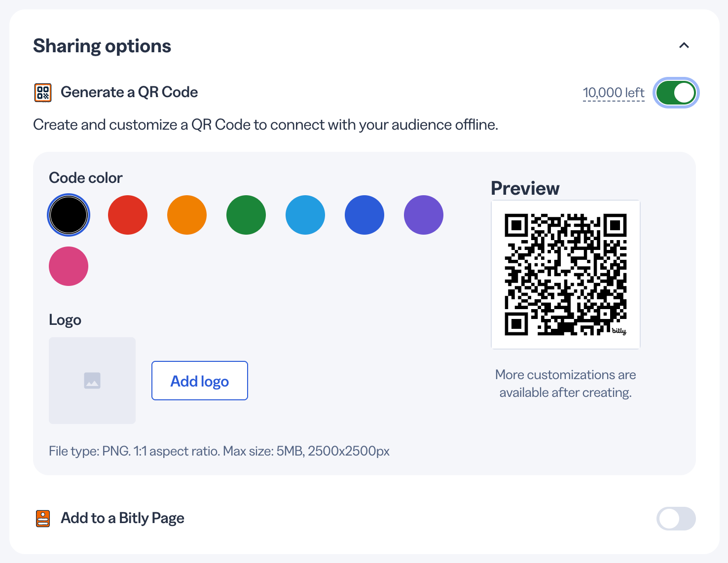Choose the light blue code color
The image size is (728, 563).
[x=305, y=215]
